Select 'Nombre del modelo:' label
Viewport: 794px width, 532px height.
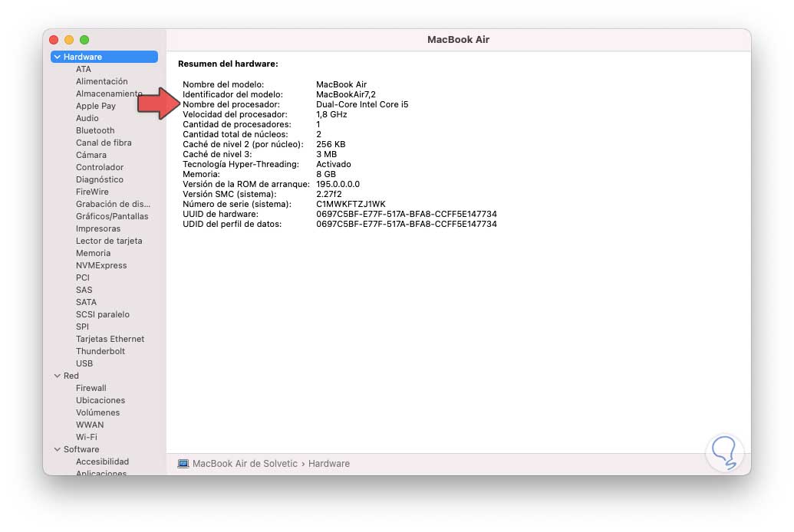tap(223, 84)
